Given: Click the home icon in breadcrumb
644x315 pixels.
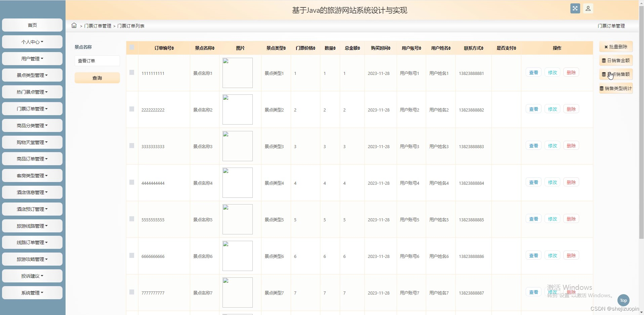Looking at the screenshot, I should pos(74,26).
